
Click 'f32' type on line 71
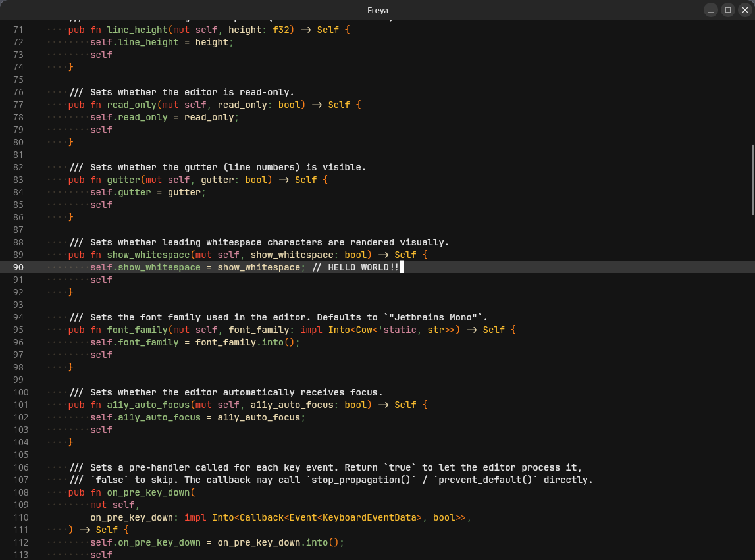pos(280,30)
